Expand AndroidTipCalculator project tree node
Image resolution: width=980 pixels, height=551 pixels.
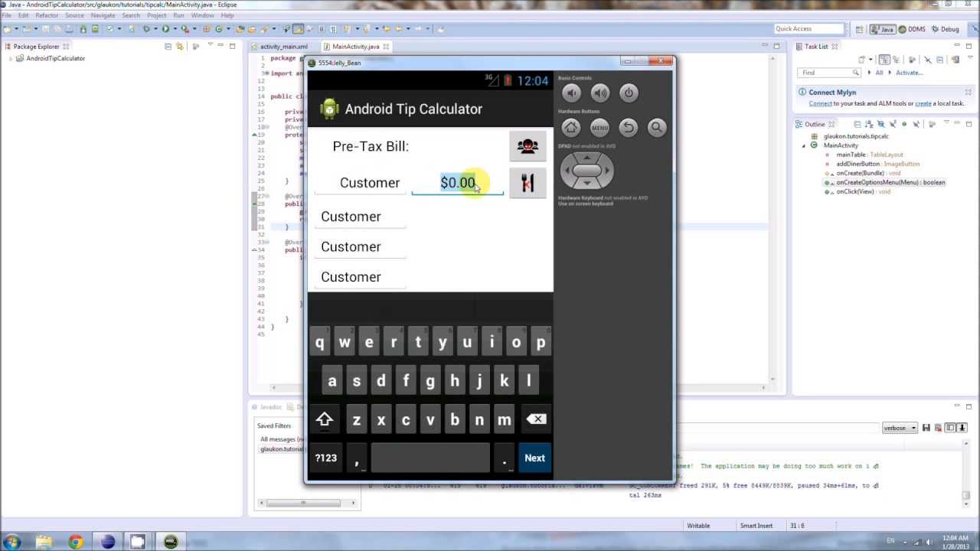[x=11, y=58]
